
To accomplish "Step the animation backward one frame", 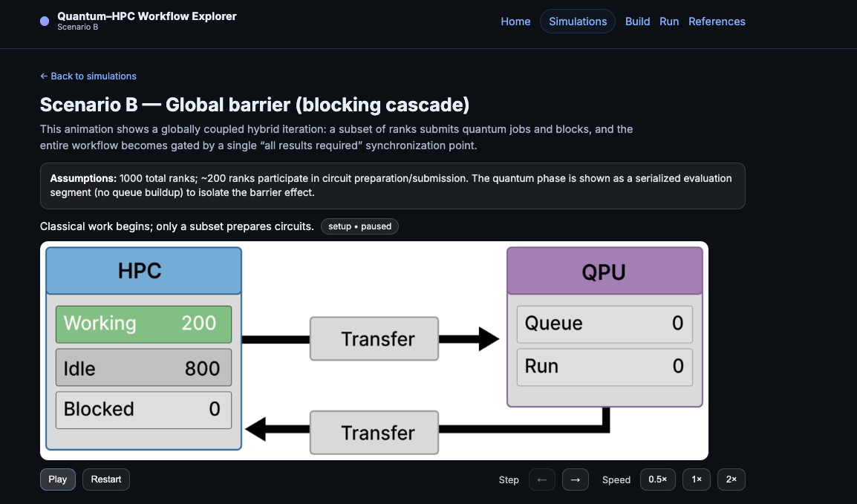I will click(541, 480).
